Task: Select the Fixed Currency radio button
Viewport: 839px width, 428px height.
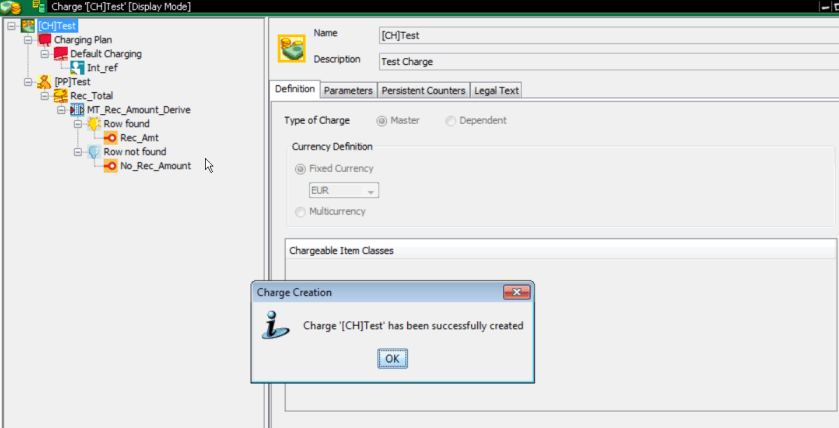Action: (x=300, y=169)
